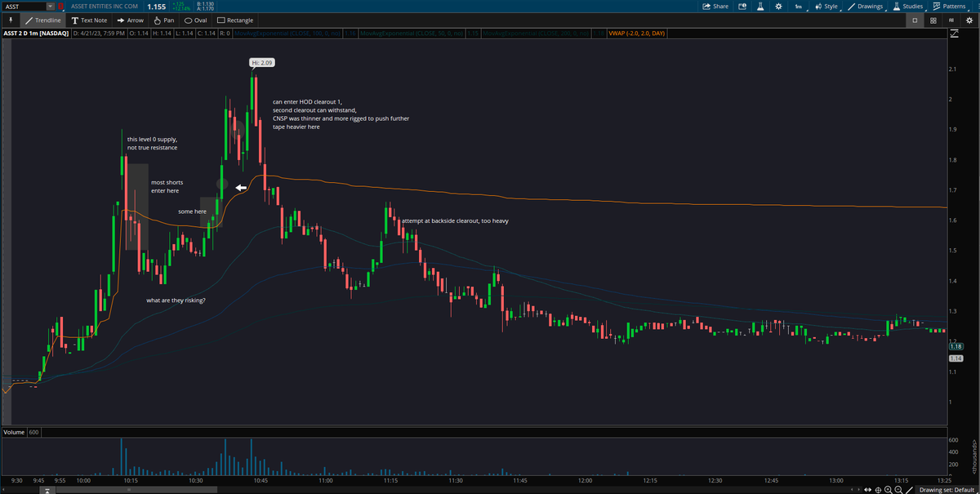Viewport: 980px width, 494px height.
Task: Select the 'can enter HOD clearout 1' note
Action: click(341, 114)
